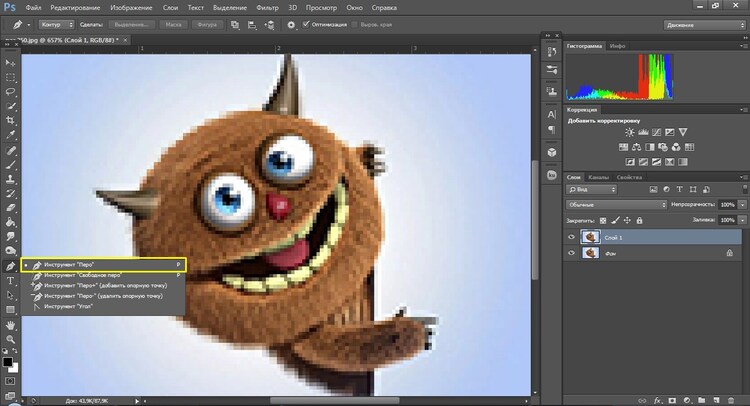Select the Paint Bucket tool
This screenshot has height=406, width=750.
coord(10,222)
